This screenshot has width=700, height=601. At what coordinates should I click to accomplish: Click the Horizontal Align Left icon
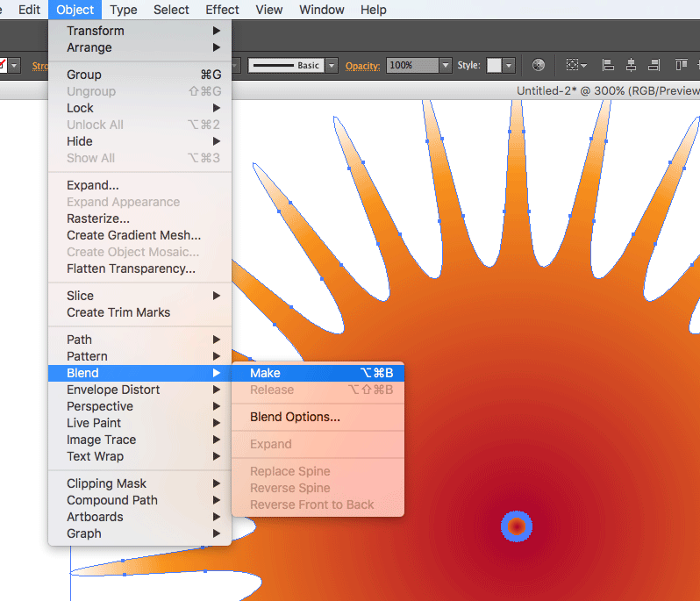pos(607,66)
